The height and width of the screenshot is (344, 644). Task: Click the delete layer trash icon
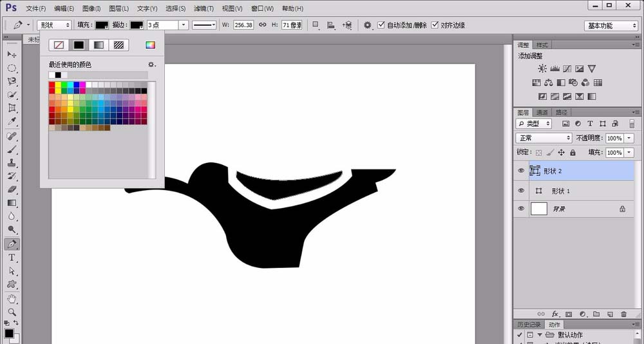coord(623,314)
